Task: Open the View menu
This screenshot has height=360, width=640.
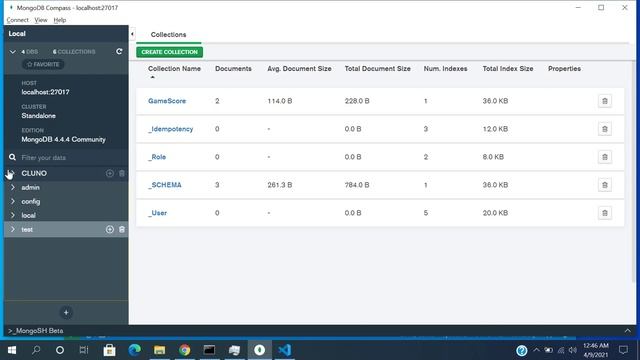Action: tap(41, 20)
